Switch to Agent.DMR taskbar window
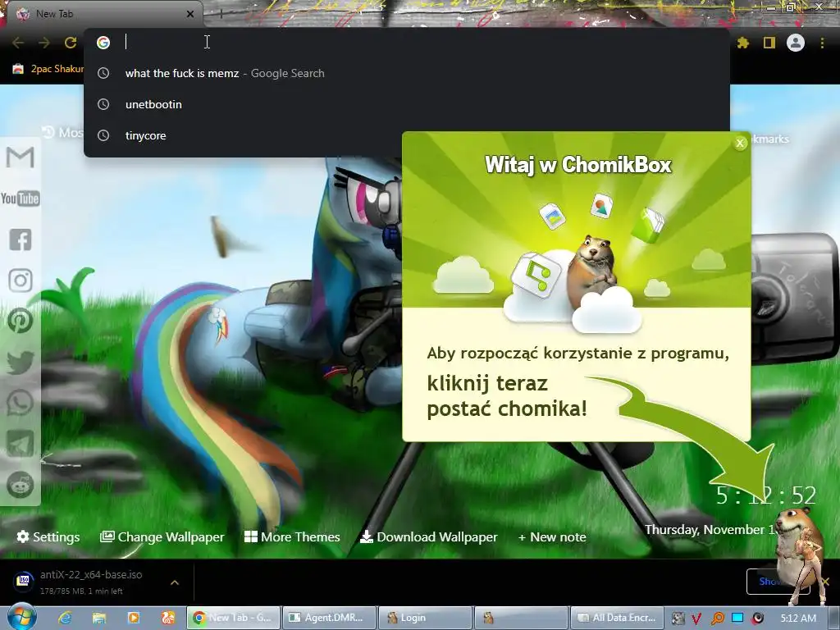This screenshot has height=630, width=840. point(330,618)
